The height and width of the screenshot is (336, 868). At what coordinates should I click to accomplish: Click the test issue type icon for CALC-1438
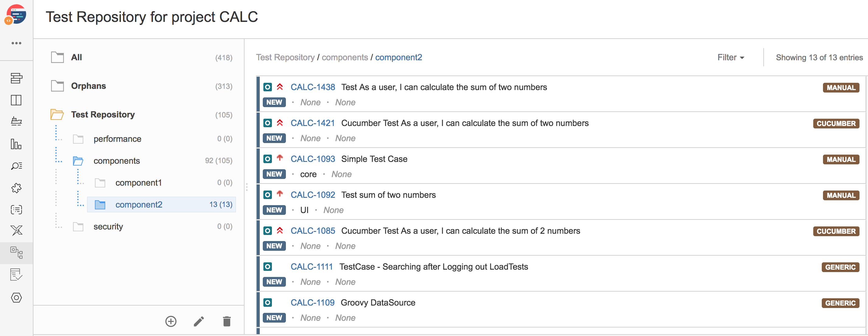click(x=268, y=87)
